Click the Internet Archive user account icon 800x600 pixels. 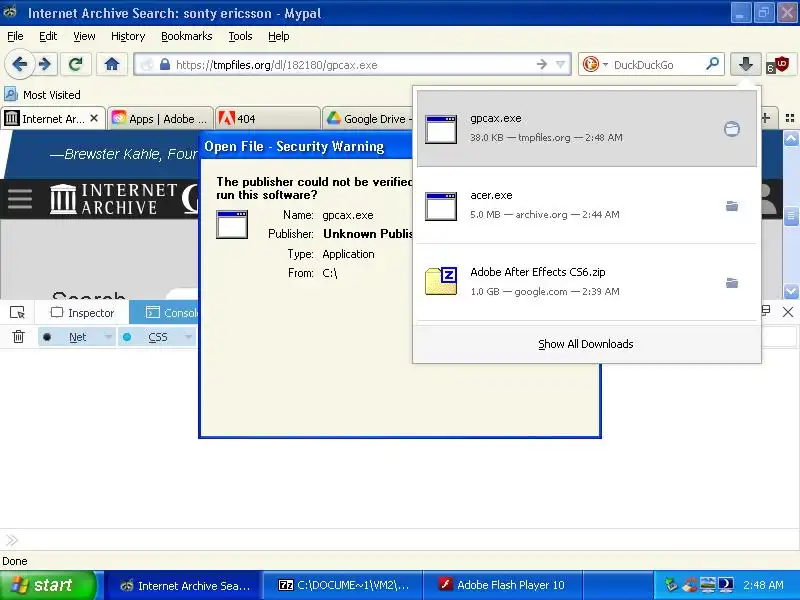click(769, 199)
